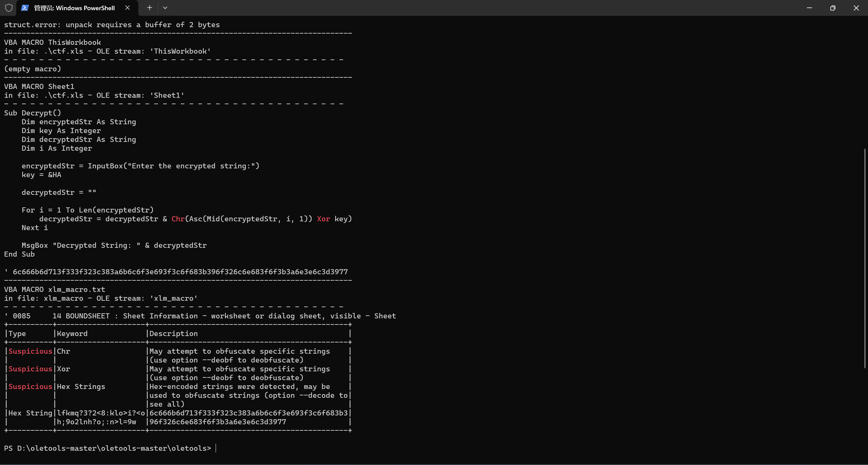Click Suspicious label in Hex Strings row
The image size is (868, 465).
pyautogui.click(x=30, y=387)
